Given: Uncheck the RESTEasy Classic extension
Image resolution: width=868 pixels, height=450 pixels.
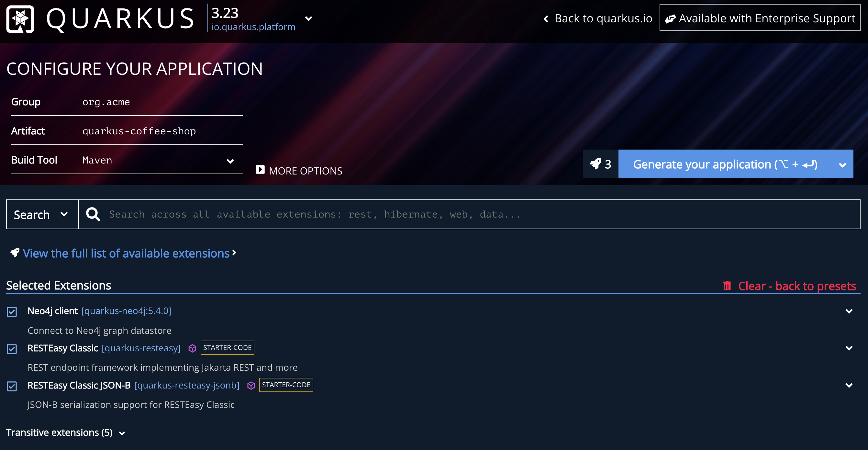Looking at the screenshot, I should coord(12,349).
